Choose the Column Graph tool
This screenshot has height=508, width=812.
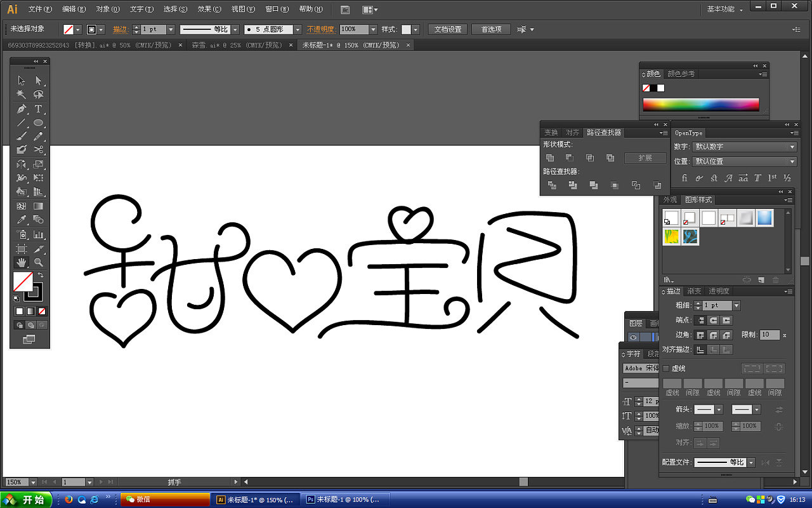click(x=39, y=234)
